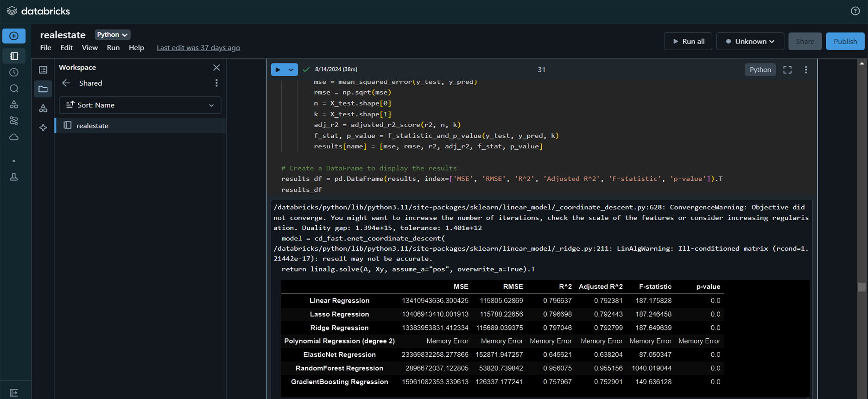
Task: Open the File menu
Action: pos(45,48)
